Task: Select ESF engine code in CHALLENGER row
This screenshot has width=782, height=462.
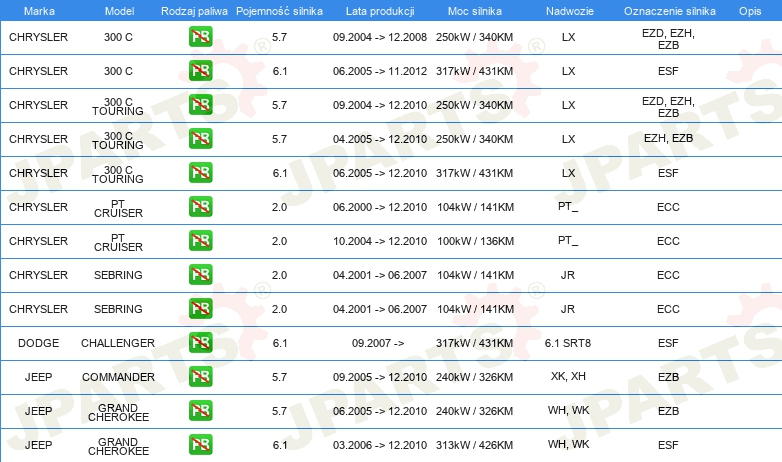Action: [x=668, y=343]
